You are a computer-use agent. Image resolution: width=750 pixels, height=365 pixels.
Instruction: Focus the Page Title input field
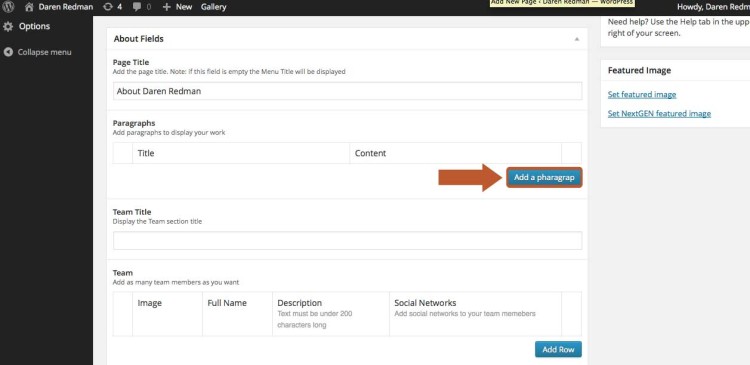(x=348, y=91)
